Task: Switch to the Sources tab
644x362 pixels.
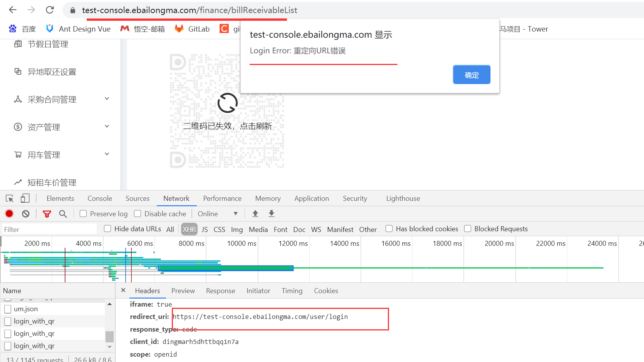Action: click(x=138, y=199)
